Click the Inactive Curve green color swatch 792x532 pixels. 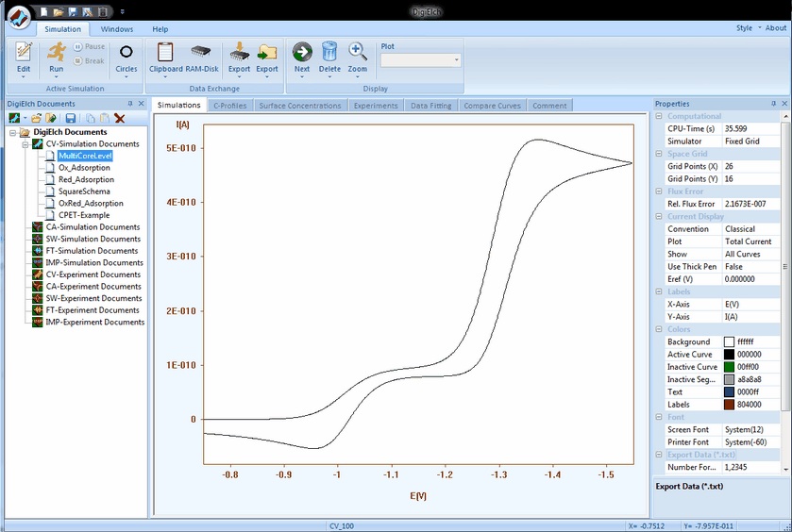point(729,367)
